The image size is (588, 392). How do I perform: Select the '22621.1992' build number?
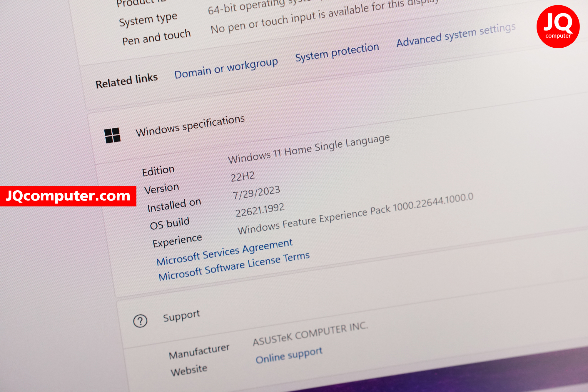point(260,210)
